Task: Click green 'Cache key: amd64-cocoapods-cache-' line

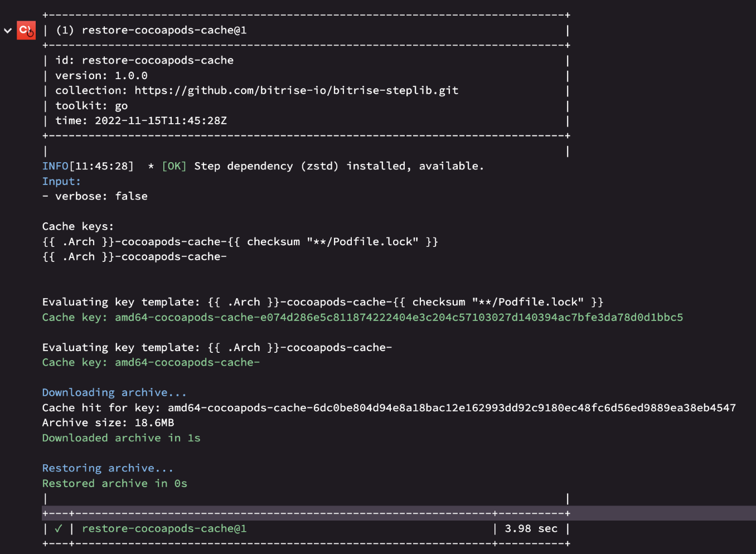Action: pos(151,362)
